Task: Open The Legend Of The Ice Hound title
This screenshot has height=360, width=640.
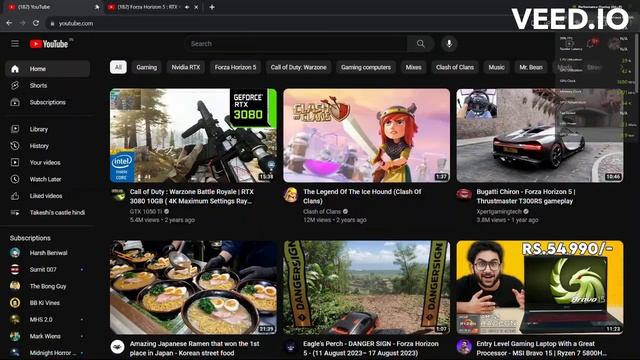Action: [362, 196]
